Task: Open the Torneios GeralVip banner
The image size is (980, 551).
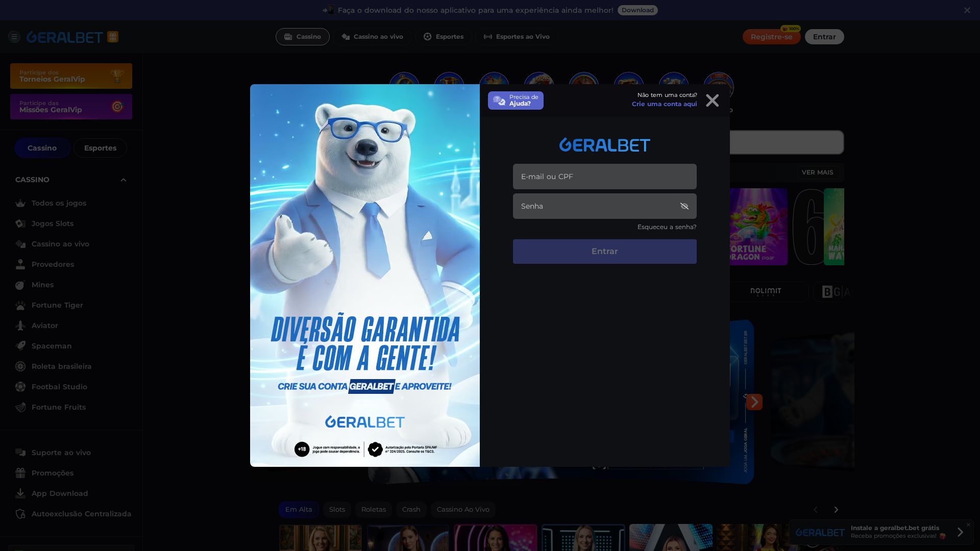Action: point(71,76)
